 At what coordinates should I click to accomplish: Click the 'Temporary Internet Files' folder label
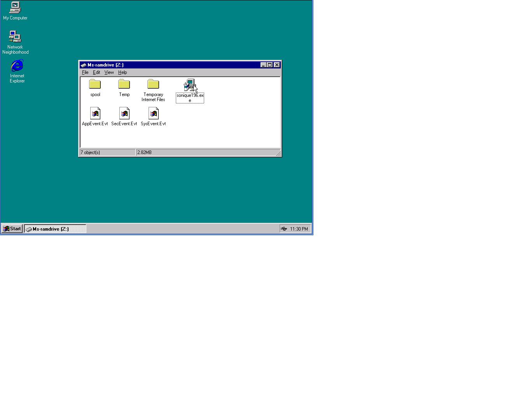point(153,97)
